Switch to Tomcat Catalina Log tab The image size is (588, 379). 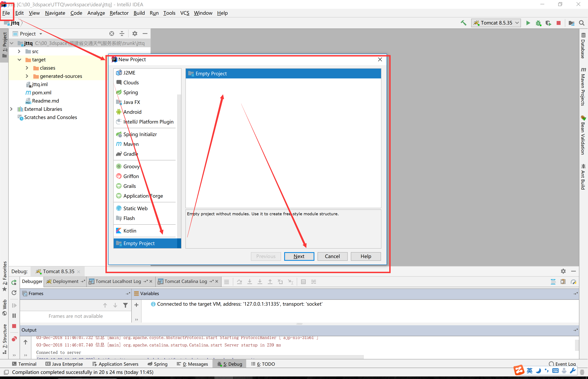186,281
